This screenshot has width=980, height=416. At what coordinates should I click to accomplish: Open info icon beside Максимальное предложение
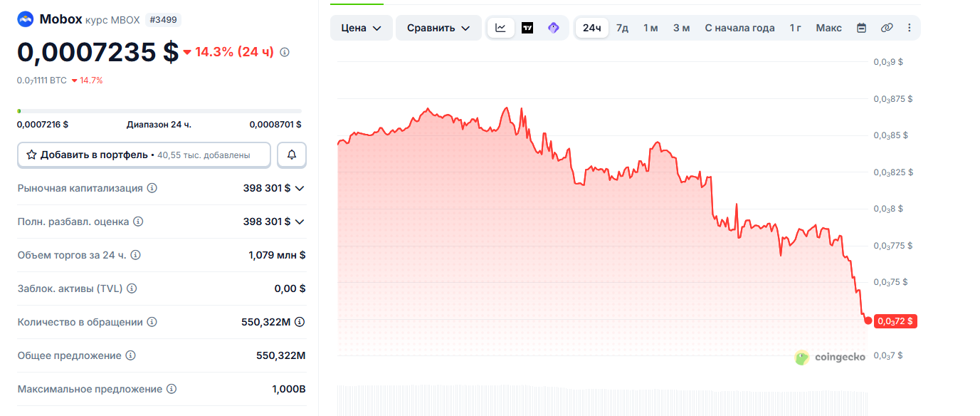click(172, 389)
